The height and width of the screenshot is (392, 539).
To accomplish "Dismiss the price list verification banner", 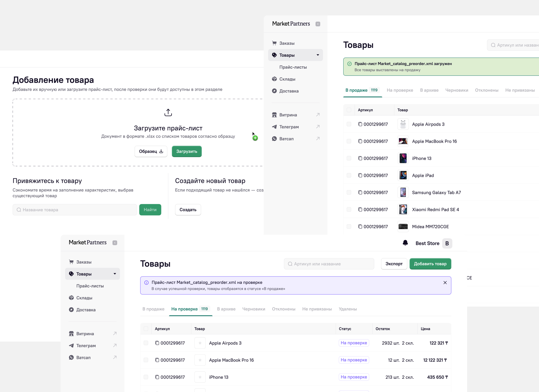I will 445,282.
